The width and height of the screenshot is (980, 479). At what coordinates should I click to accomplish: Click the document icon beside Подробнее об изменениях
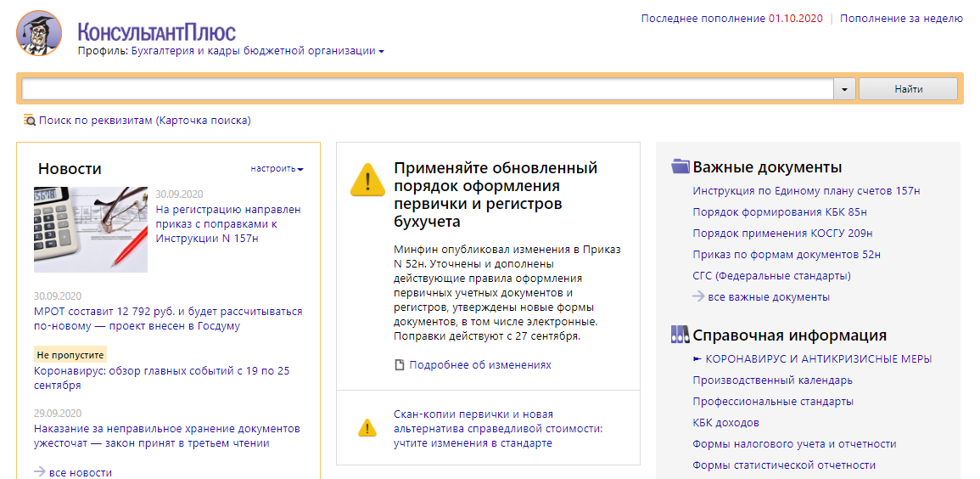(400, 365)
